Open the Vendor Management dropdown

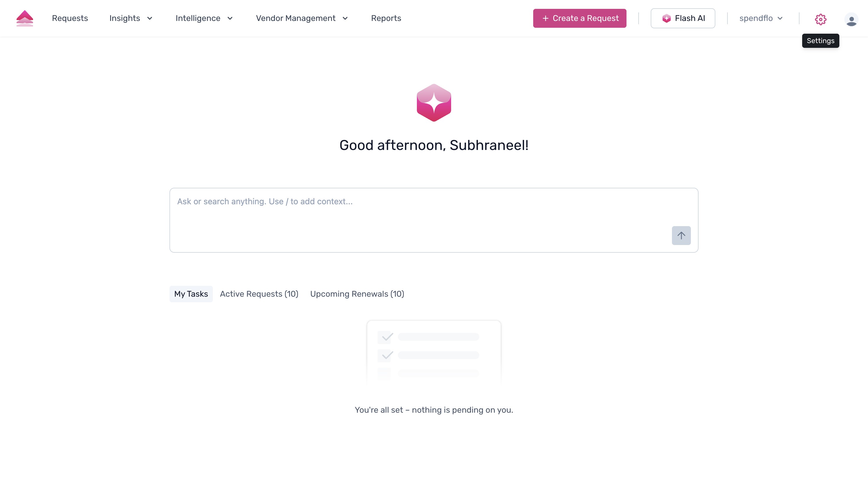[x=302, y=18]
